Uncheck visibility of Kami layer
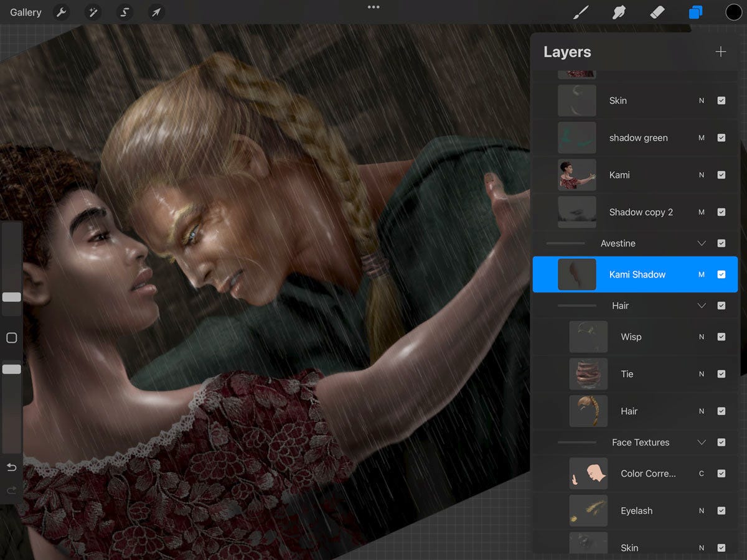This screenshot has width=747, height=560. (721, 175)
